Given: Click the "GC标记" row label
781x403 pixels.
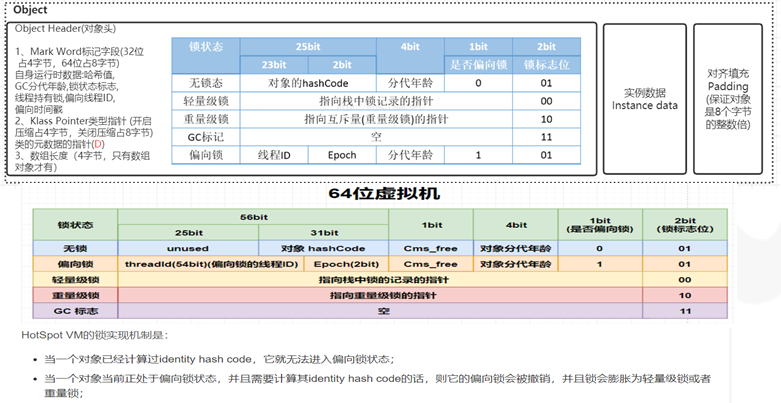Looking at the screenshot, I should 206,137.
